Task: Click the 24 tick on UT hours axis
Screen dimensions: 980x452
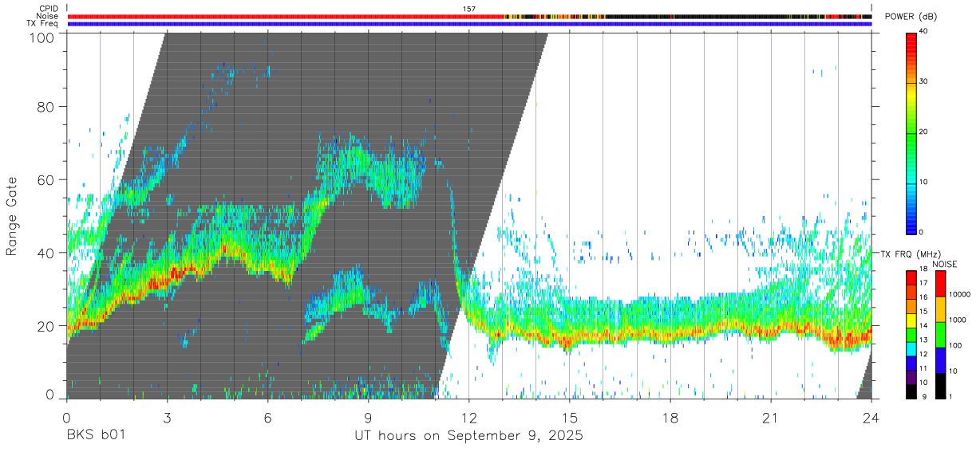Action: point(871,417)
